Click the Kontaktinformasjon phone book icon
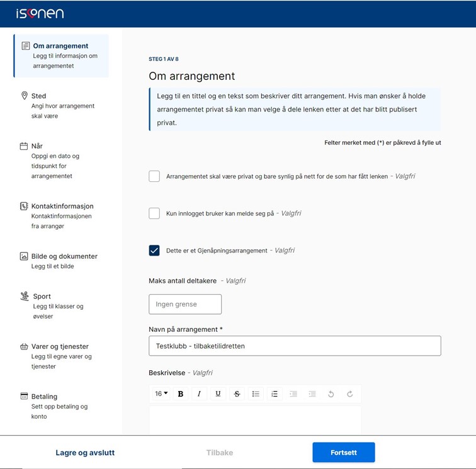This screenshot has height=469, width=476. click(x=24, y=206)
